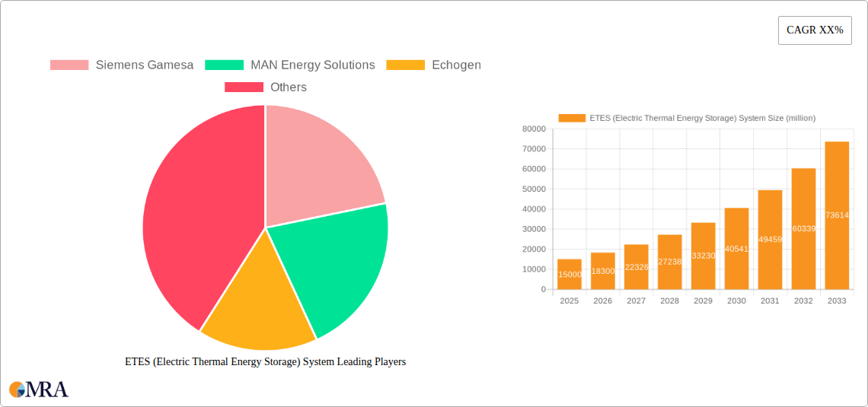The width and height of the screenshot is (868, 407).
Task: Click the 2032 bar showing 60339
Action: tap(803, 228)
